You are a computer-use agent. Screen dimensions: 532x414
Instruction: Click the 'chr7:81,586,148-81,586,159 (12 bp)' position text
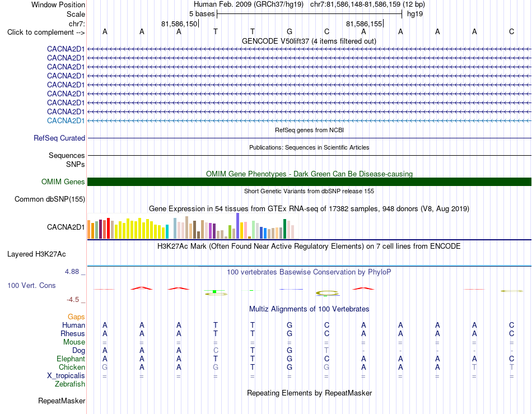click(367, 4)
